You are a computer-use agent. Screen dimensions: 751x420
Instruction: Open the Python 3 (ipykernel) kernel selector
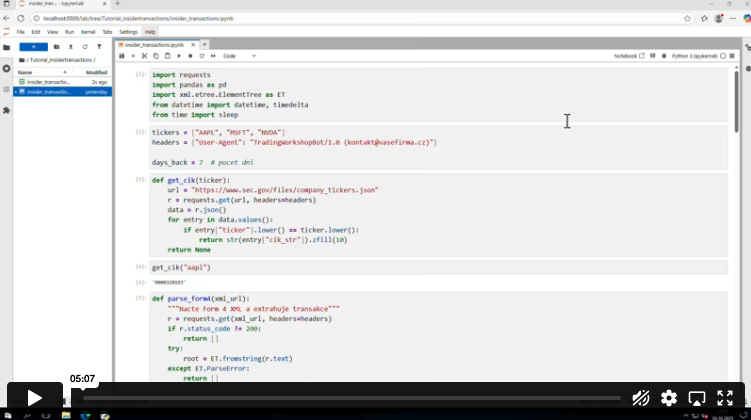pyautogui.click(x=695, y=56)
